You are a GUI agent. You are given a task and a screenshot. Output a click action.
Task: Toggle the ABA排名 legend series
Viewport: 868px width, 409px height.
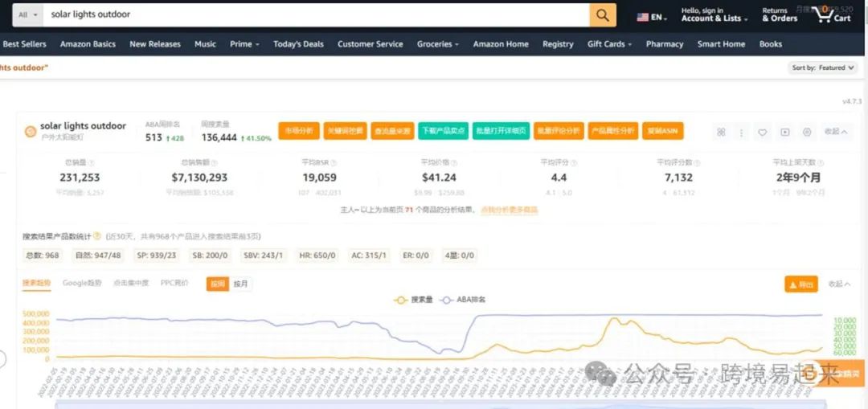click(x=463, y=300)
